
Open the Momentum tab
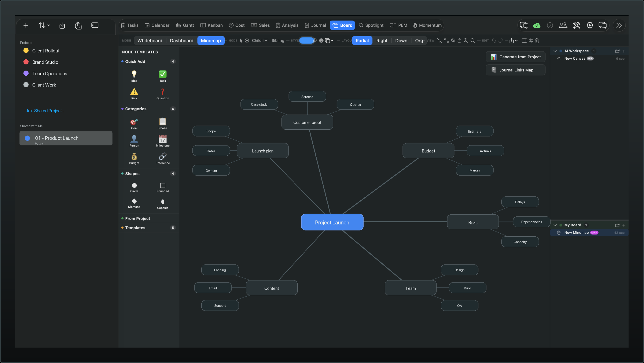(x=427, y=25)
